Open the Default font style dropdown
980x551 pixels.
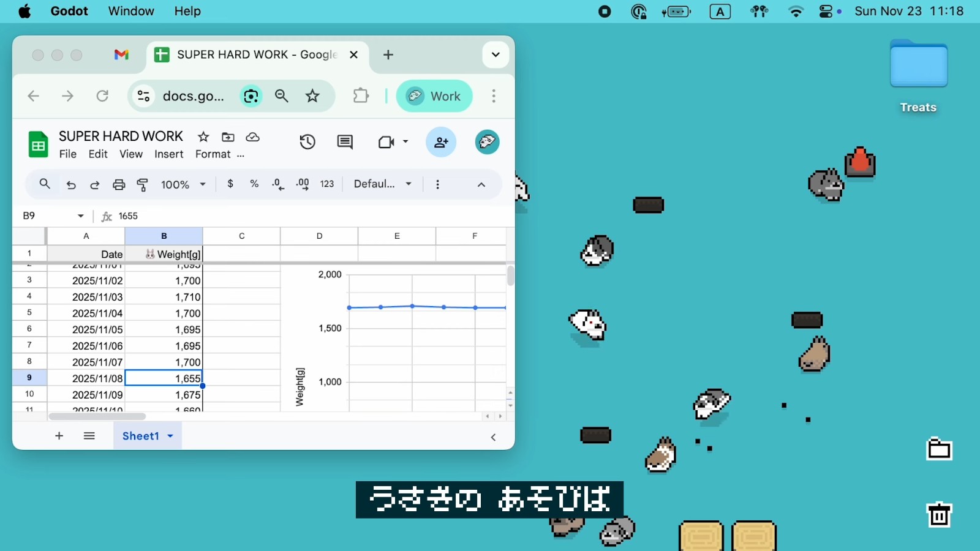click(x=381, y=184)
